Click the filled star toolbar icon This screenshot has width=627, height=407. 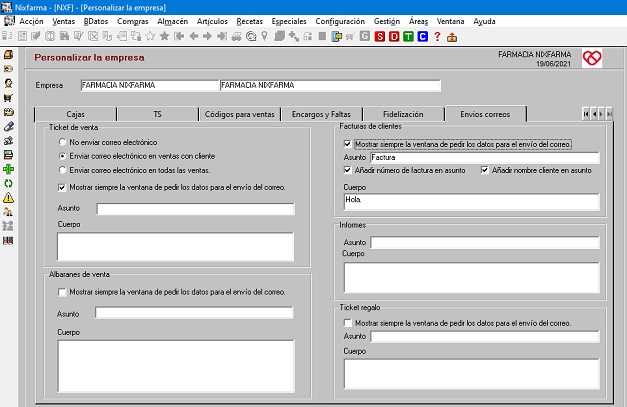tap(164, 36)
